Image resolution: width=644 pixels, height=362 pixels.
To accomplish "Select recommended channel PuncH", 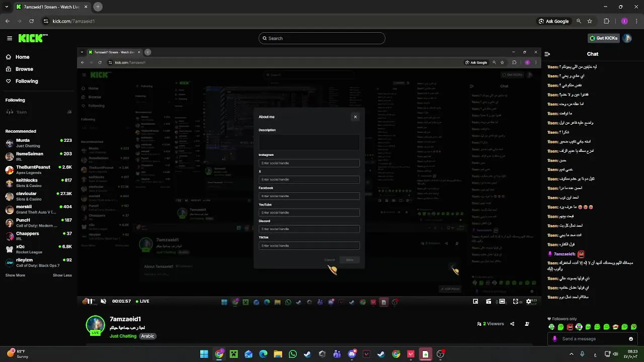I will click(x=38, y=223).
